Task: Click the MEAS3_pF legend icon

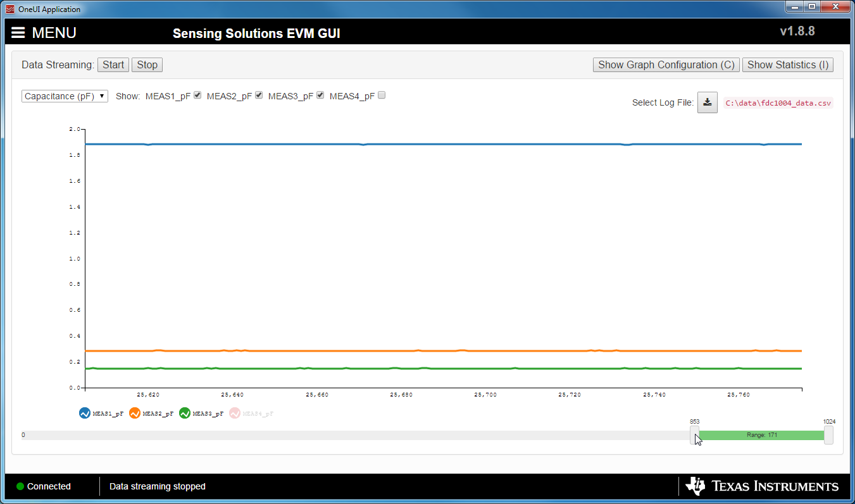Action: click(184, 412)
